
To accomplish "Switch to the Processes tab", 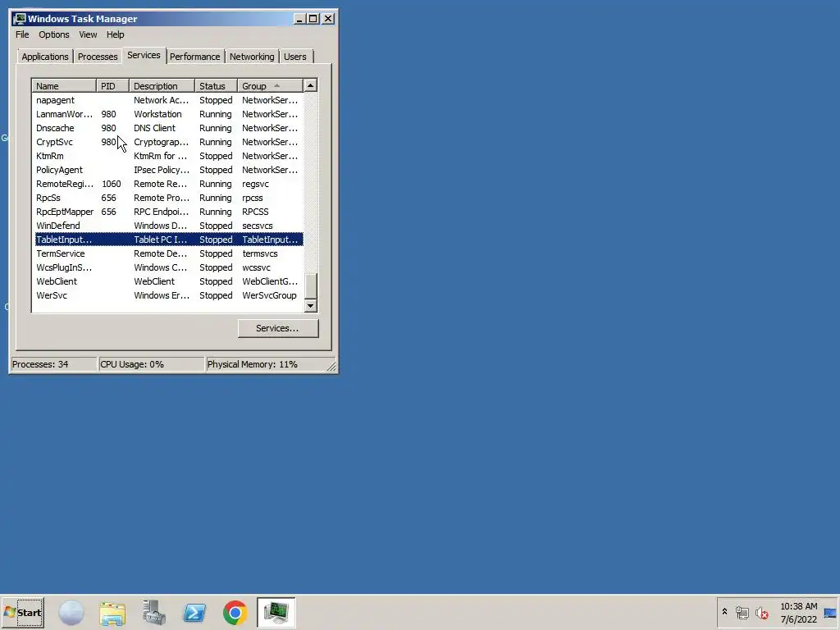I will [x=98, y=57].
